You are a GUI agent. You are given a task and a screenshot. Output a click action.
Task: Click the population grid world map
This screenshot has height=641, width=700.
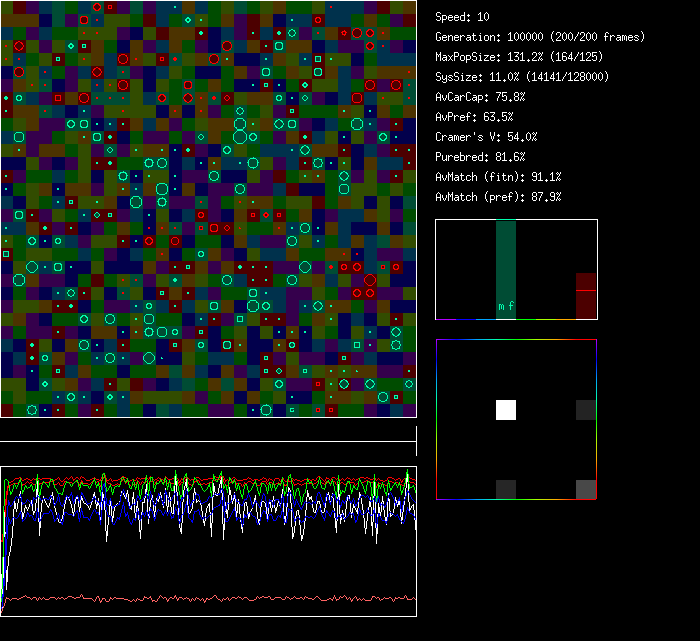point(208,208)
